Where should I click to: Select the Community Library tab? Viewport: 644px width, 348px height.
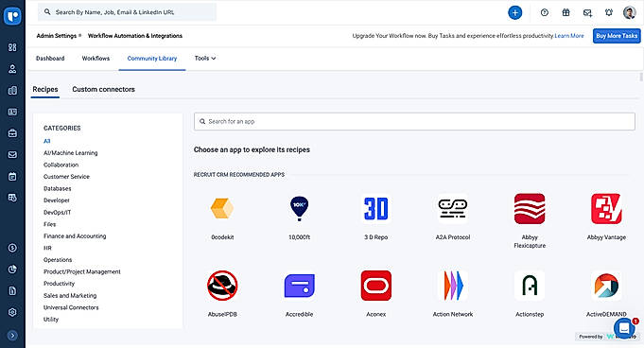(x=152, y=59)
